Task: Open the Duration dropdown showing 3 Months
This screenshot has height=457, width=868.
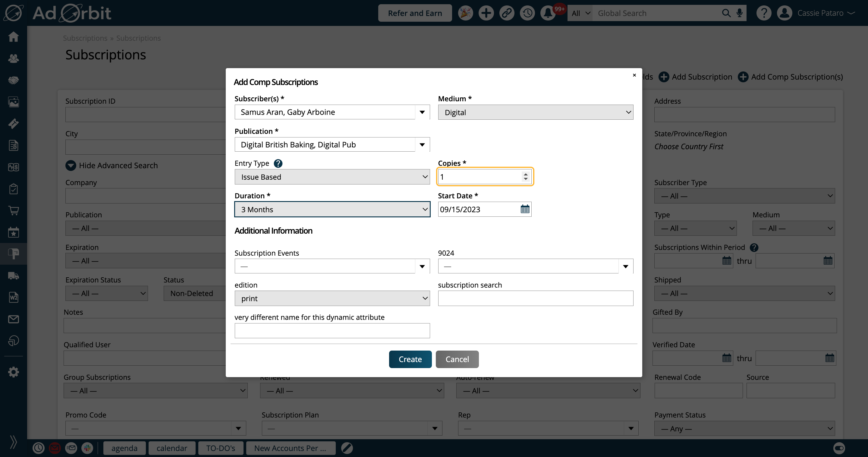Action: (332, 210)
